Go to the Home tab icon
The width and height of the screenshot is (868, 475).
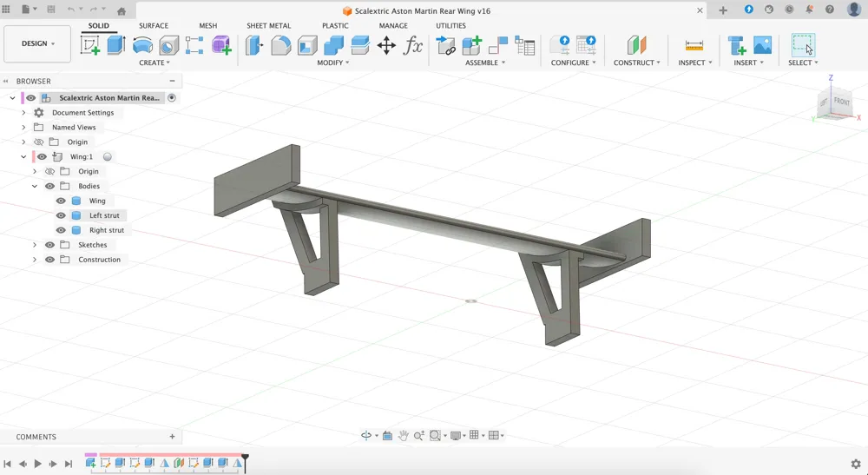pos(122,10)
